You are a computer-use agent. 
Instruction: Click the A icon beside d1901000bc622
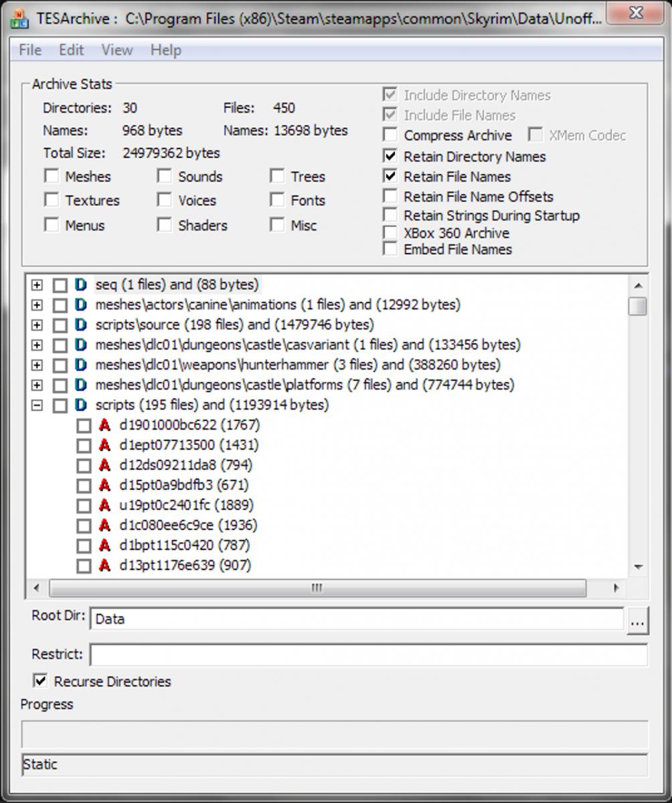(x=104, y=426)
